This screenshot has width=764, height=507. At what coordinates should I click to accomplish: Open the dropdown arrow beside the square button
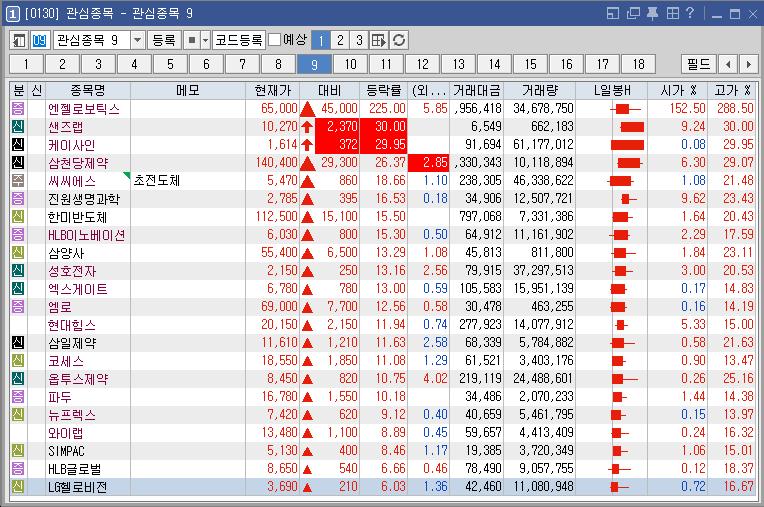pyautogui.click(x=205, y=40)
